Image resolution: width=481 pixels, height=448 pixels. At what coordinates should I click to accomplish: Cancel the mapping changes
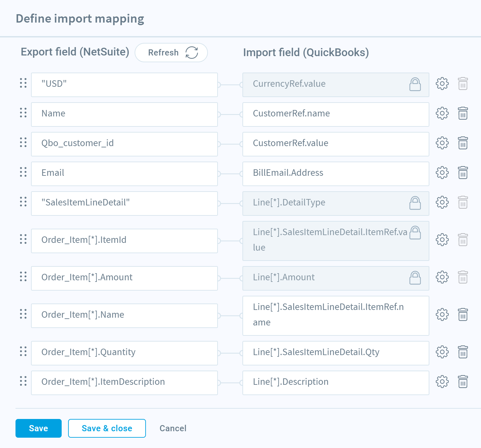coord(173,428)
